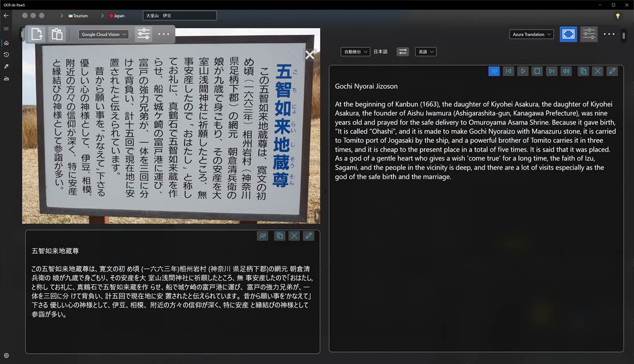Close the image preview with X

pyautogui.click(x=310, y=55)
